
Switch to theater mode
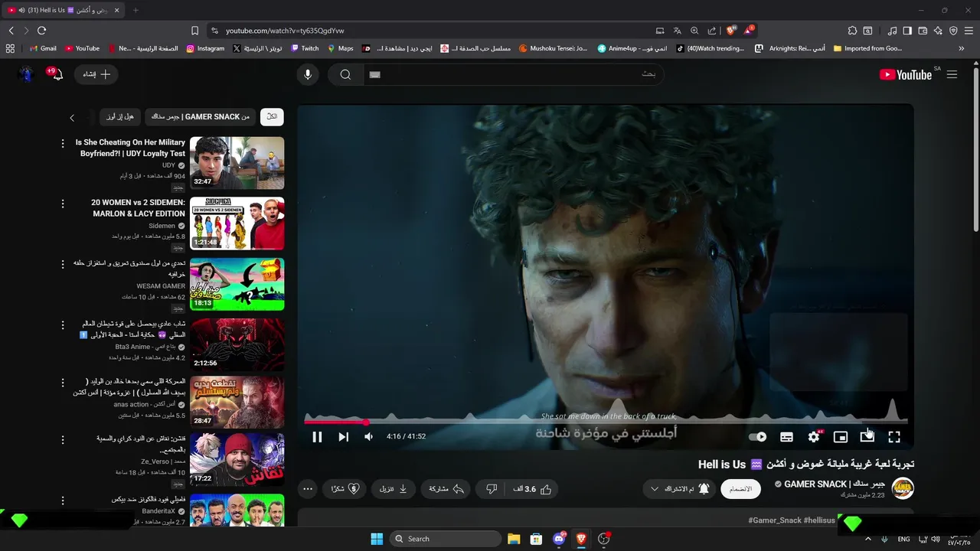867,436
